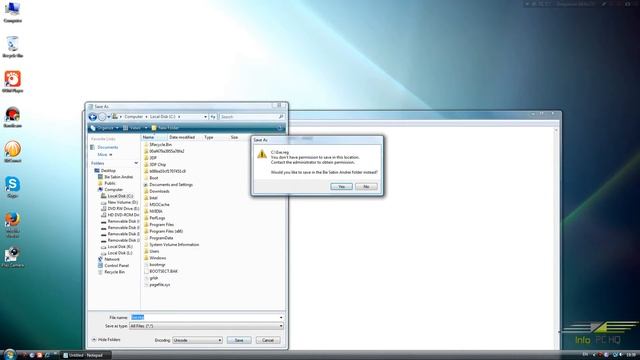Viewport: 640px width, 360px height.
Task: Click the magnifier icon in Search box
Action: coord(281,117)
